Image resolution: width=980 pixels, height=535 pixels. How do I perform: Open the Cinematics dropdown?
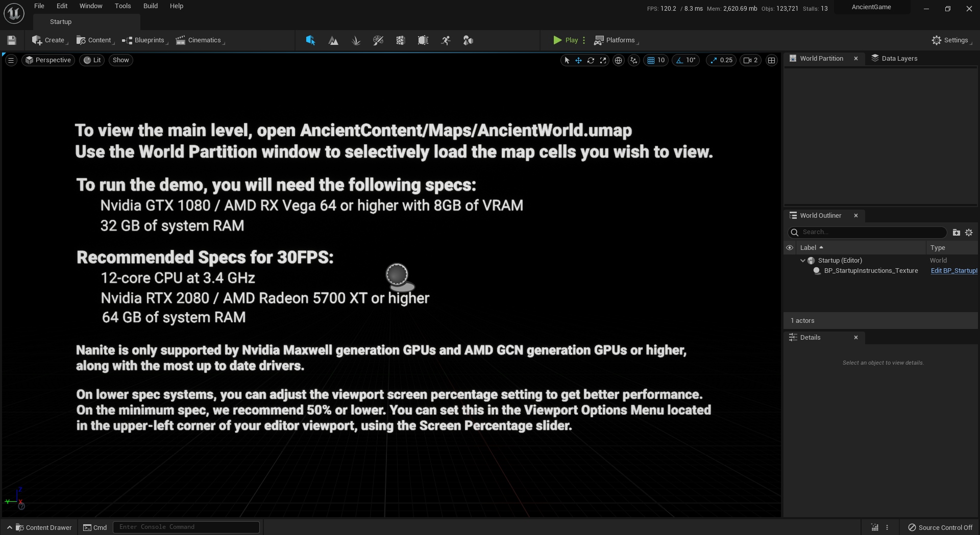200,40
